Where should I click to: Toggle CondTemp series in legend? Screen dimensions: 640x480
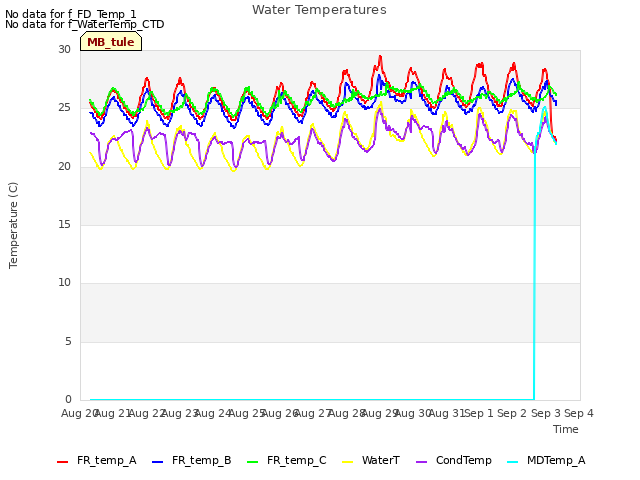(453, 460)
